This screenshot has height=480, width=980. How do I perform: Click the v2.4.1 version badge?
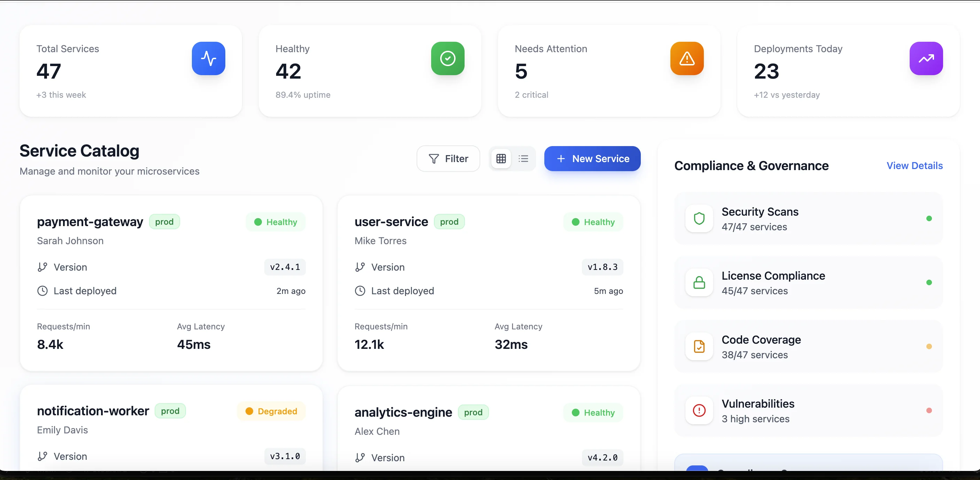(x=285, y=267)
